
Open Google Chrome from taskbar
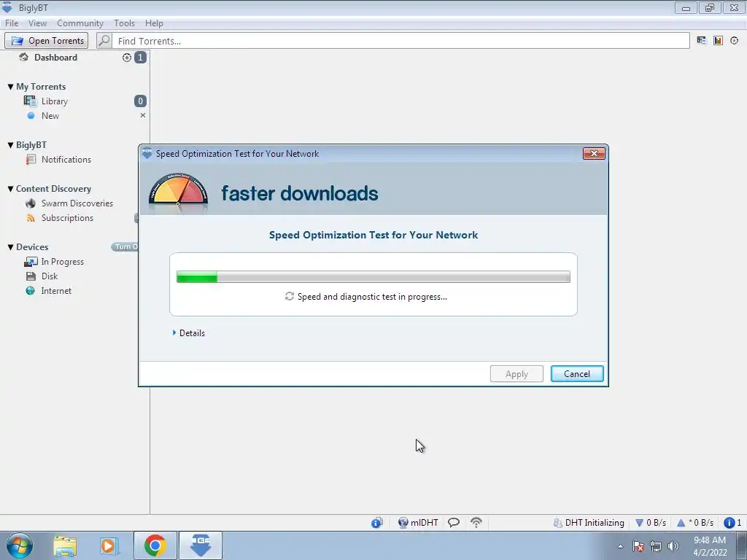[155, 545]
